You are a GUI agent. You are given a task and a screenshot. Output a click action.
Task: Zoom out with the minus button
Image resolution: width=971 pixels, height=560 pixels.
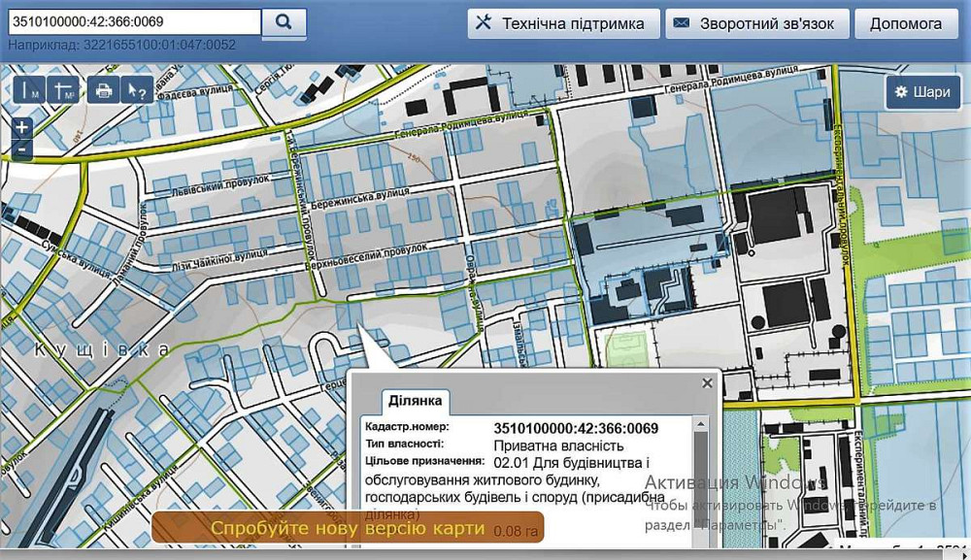tap(21, 149)
